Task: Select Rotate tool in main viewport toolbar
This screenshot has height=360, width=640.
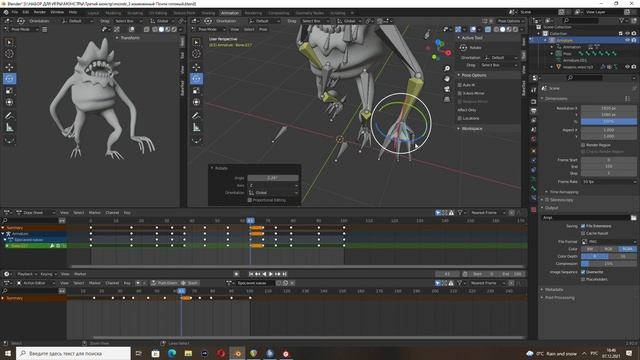Action: 196,79
